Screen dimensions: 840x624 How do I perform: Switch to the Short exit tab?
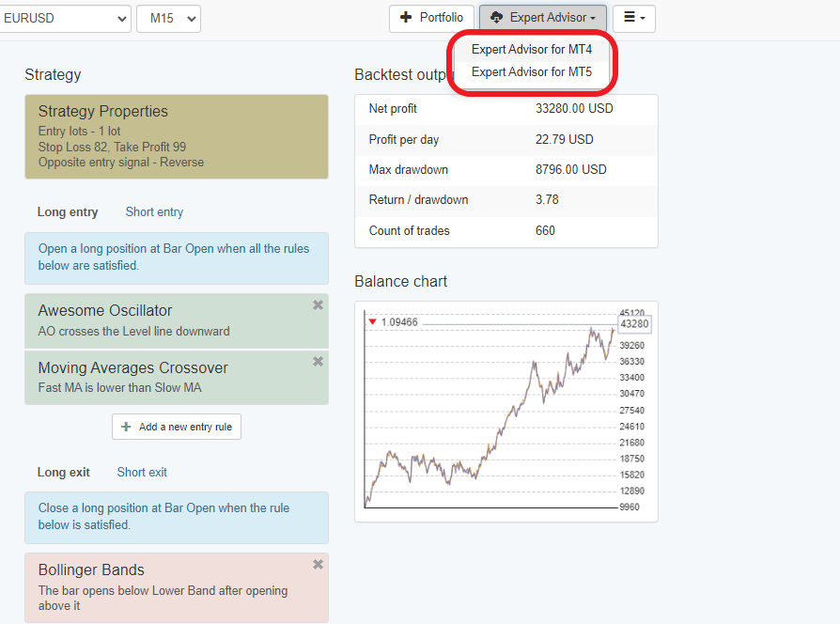coord(142,473)
